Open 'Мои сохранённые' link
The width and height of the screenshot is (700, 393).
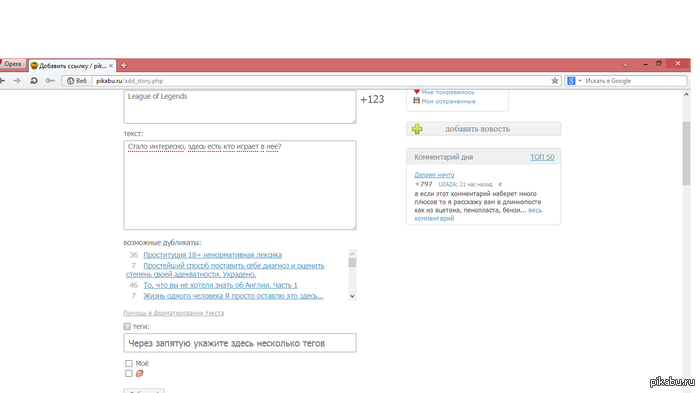[448, 101]
